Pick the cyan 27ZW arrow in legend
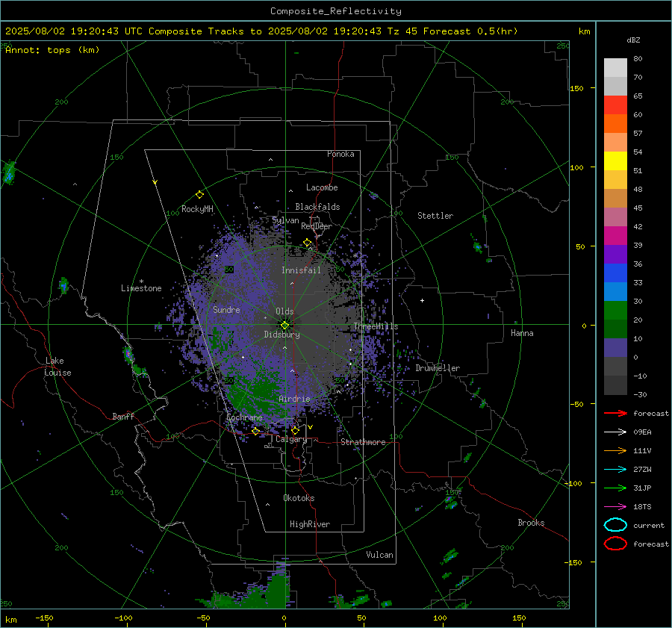 pos(615,470)
